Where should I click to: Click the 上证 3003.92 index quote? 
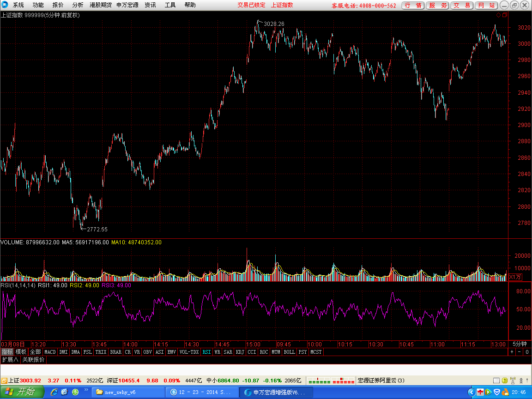(x=24, y=381)
